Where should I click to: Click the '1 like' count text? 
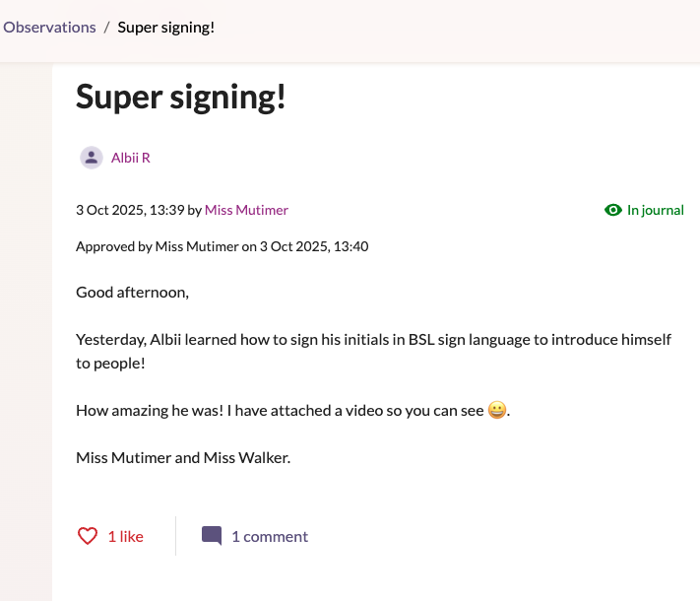(125, 537)
